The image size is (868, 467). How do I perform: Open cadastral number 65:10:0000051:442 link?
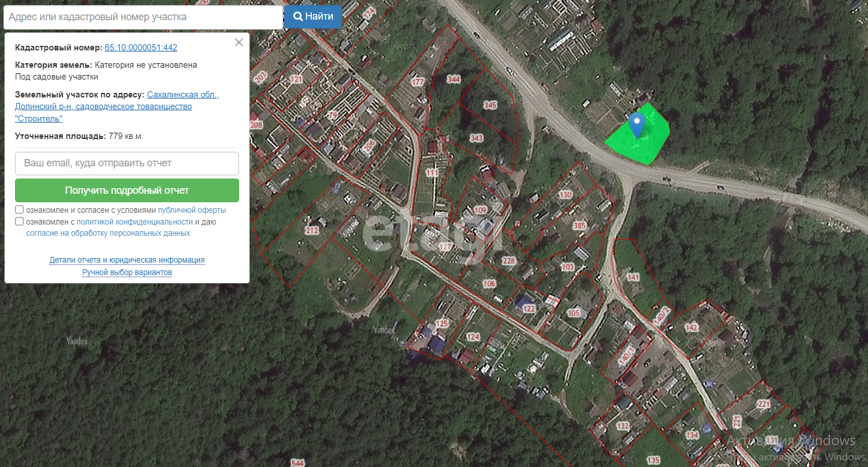(140, 48)
